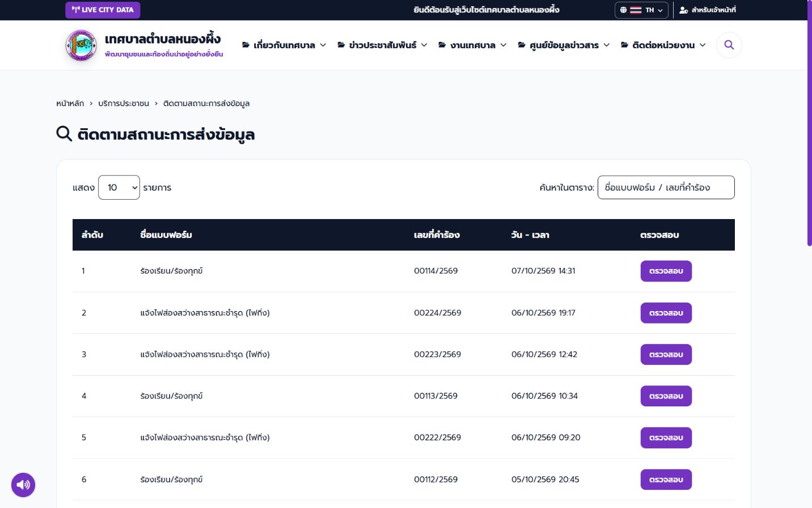
Task: Open the LIVE CITY DATA badge
Action: click(103, 10)
